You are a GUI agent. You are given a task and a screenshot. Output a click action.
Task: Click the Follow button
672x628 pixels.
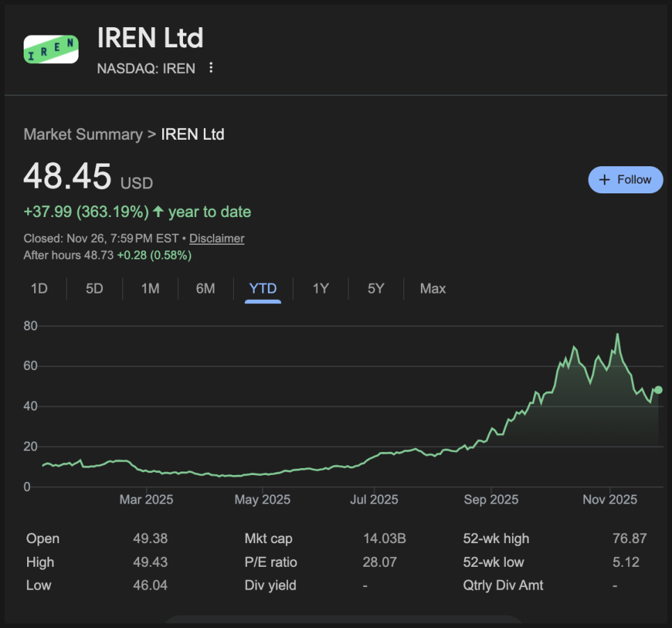[x=625, y=179]
